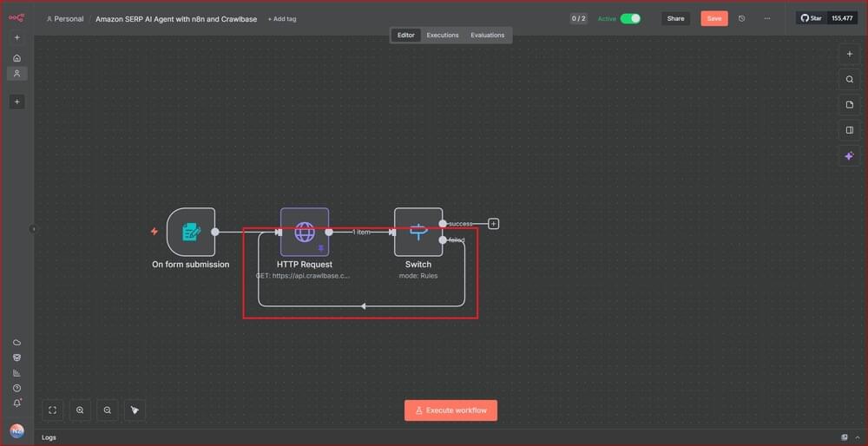Click Add tag next to the workflow name
Image resolution: width=868 pixels, height=446 pixels.
coord(282,19)
